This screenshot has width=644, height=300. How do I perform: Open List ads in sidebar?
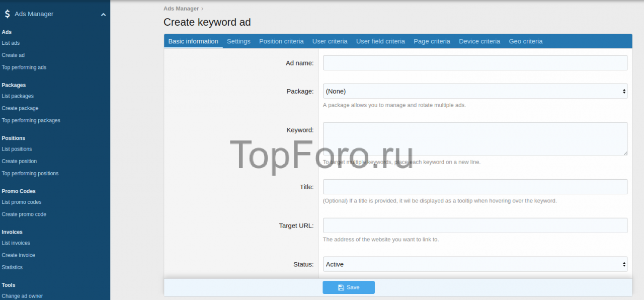tap(11, 43)
